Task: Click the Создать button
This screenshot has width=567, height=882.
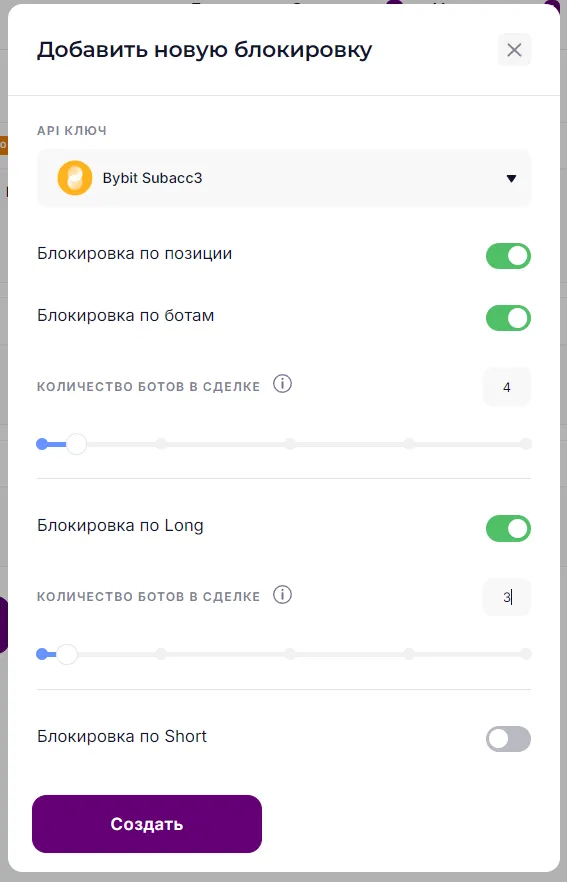Action: 147,824
